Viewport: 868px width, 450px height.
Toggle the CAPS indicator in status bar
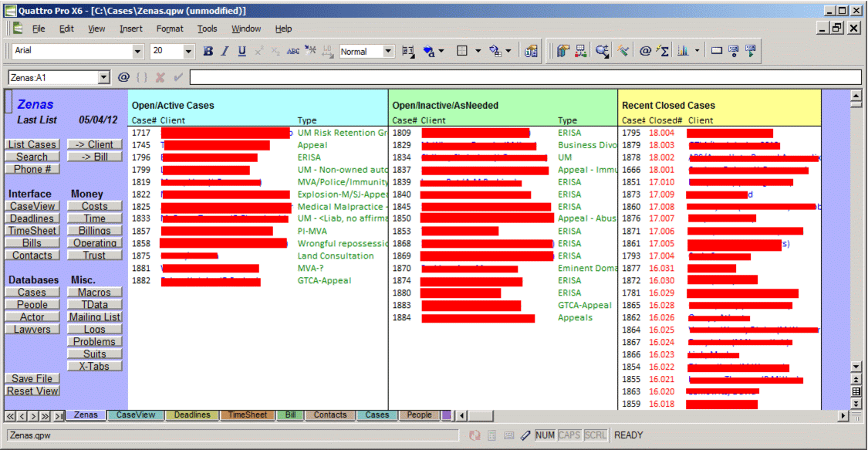tap(569, 435)
